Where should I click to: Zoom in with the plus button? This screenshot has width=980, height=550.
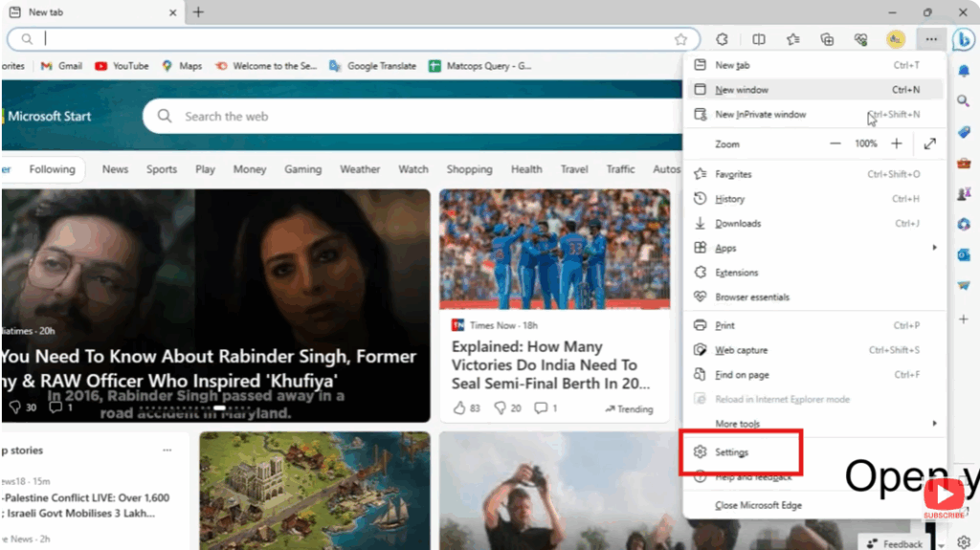coord(897,143)
